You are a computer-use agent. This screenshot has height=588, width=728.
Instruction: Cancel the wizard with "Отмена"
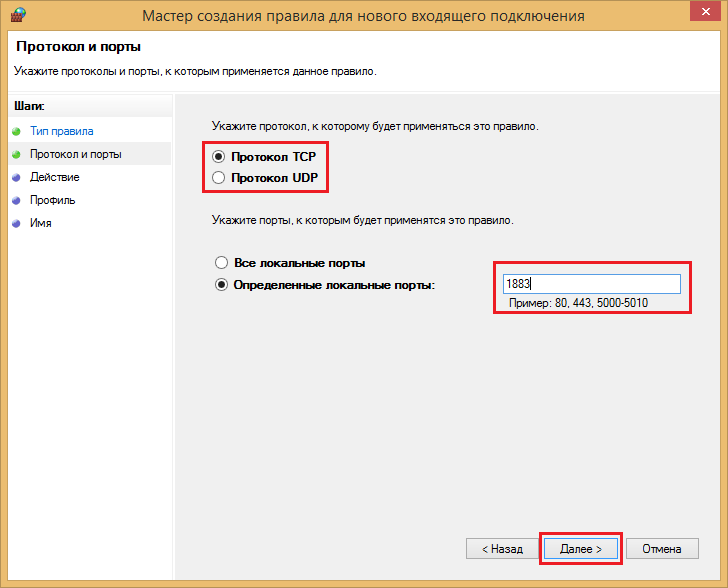coord(662,549)
